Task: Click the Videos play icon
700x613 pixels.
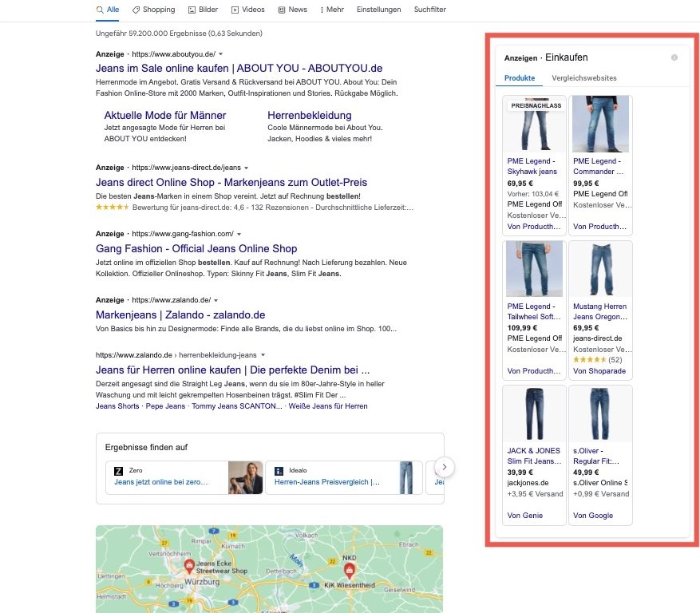Action: (235, 10)
